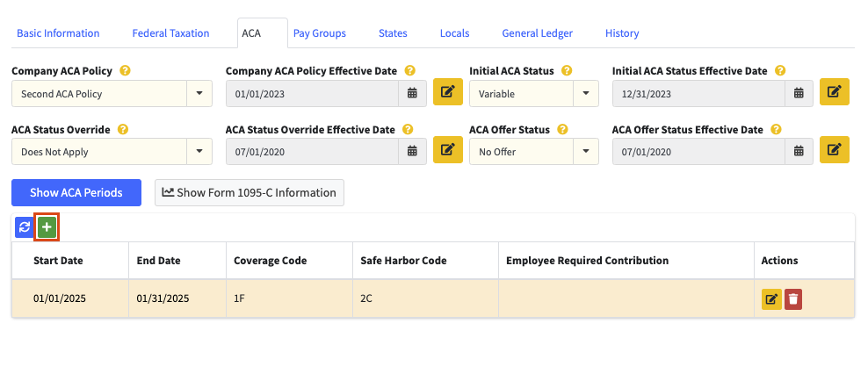Click edit icon beside ACA Status Override Effective Date

[x=447, y=151]
